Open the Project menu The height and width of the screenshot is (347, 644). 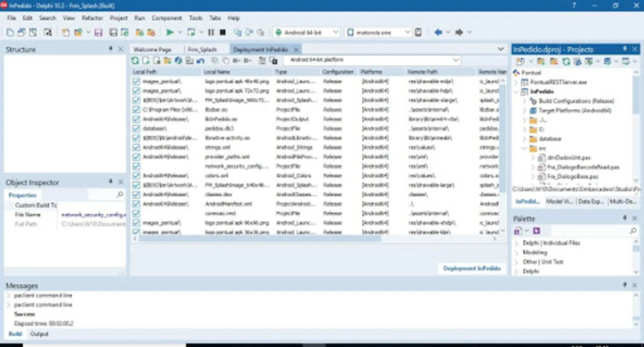[118, 18]
